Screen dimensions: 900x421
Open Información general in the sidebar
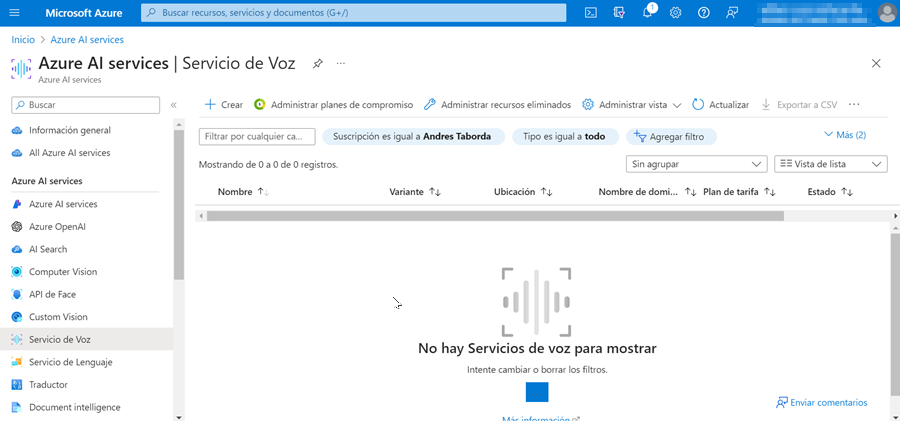pyautogui.click(x=70, y=130)
